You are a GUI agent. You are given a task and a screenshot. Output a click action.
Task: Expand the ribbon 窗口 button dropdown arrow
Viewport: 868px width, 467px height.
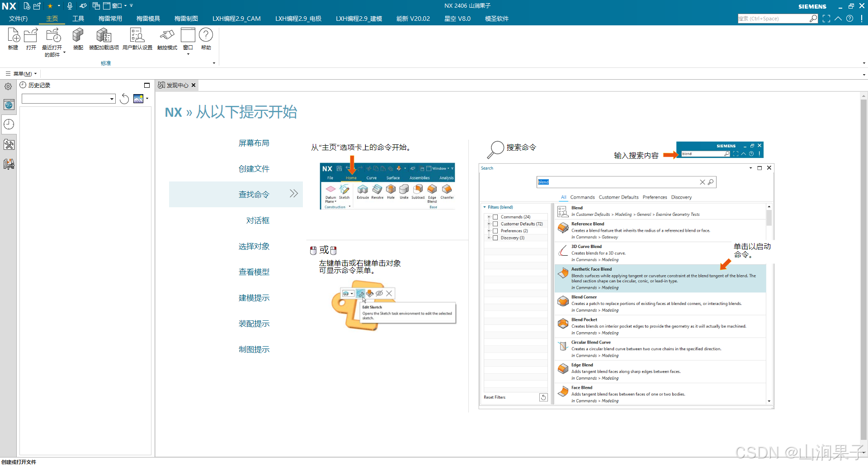point(188,54)
